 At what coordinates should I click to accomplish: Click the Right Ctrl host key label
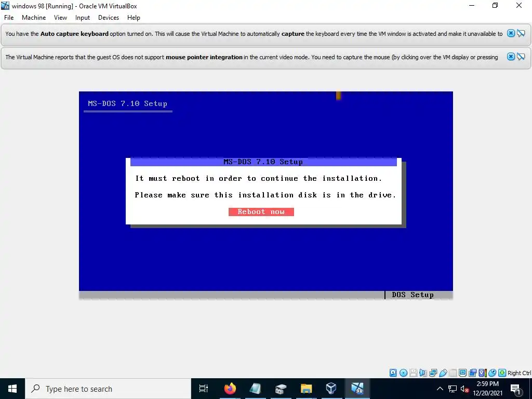click(x=520, y=373)
